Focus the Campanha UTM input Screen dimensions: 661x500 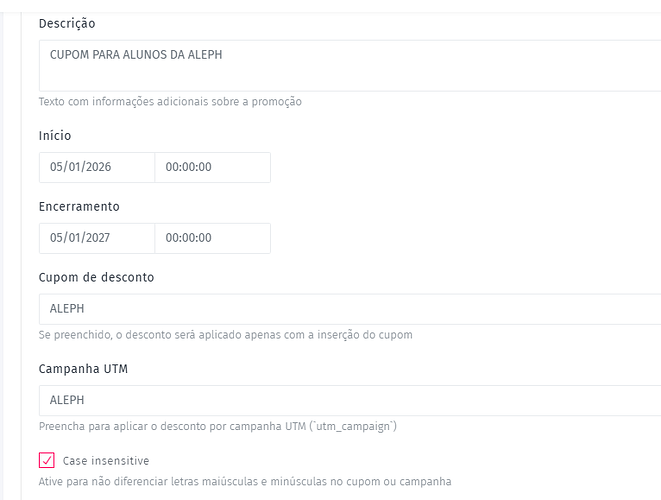pos(350,400)
